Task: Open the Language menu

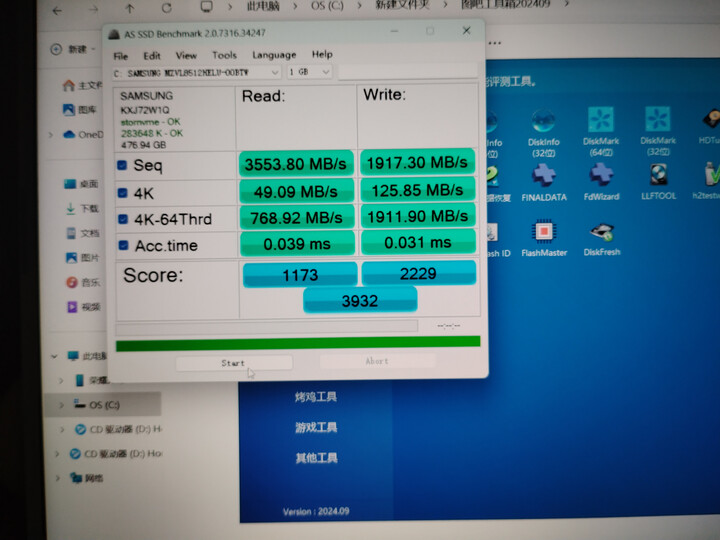Action: coord(274,55)
